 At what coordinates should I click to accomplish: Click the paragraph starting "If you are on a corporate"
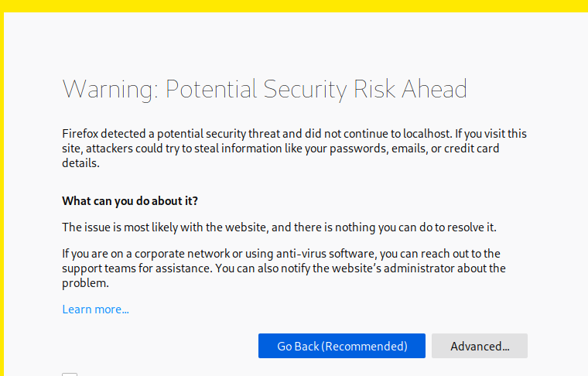point(283,268)
